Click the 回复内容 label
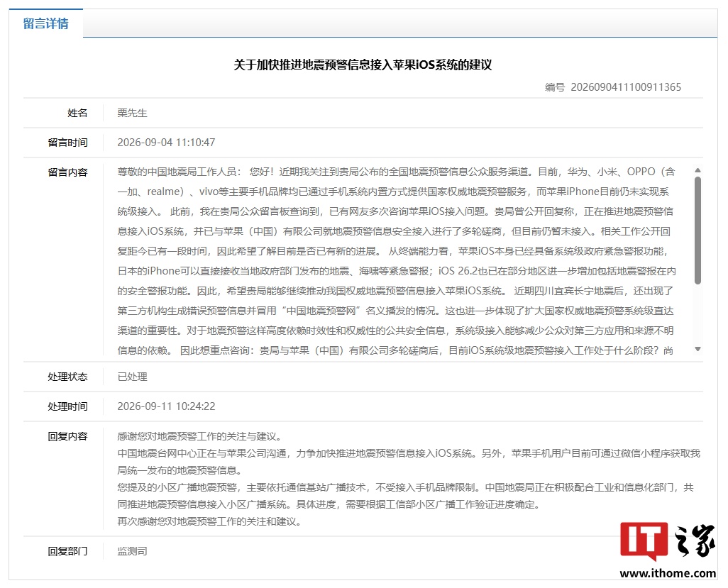 coord(68,436)
